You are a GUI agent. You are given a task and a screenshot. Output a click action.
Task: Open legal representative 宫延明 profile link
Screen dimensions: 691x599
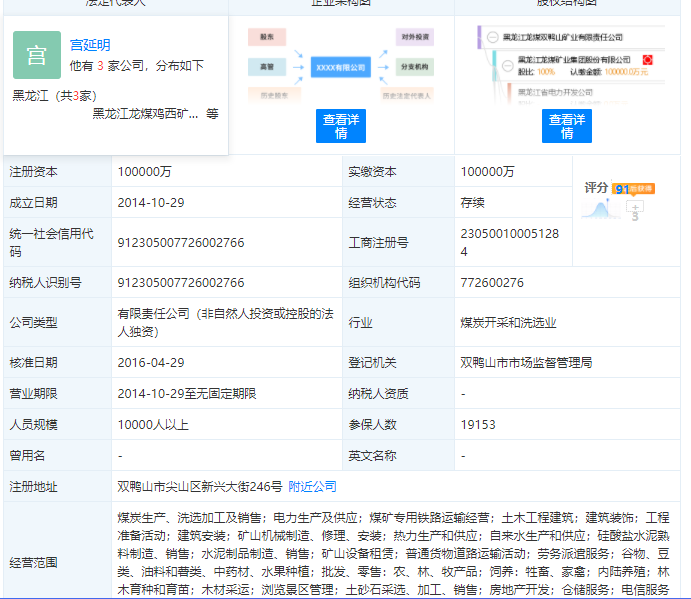(90, 45)
